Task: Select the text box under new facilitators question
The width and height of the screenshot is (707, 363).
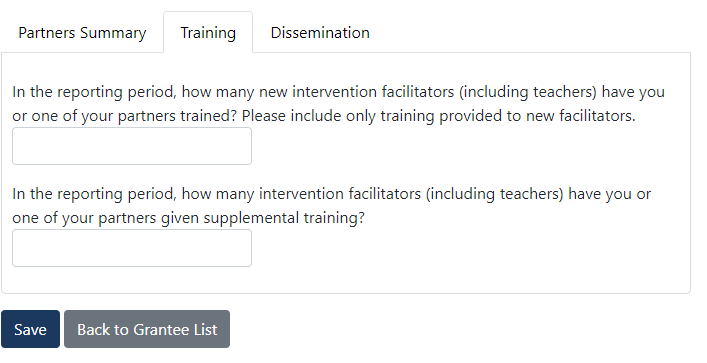Action: click(132, 146)
